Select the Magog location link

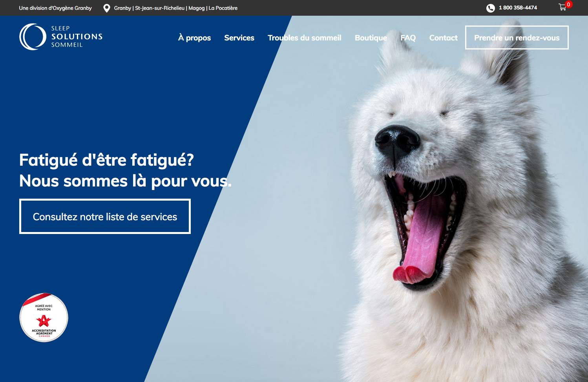(x=197, y=8)
